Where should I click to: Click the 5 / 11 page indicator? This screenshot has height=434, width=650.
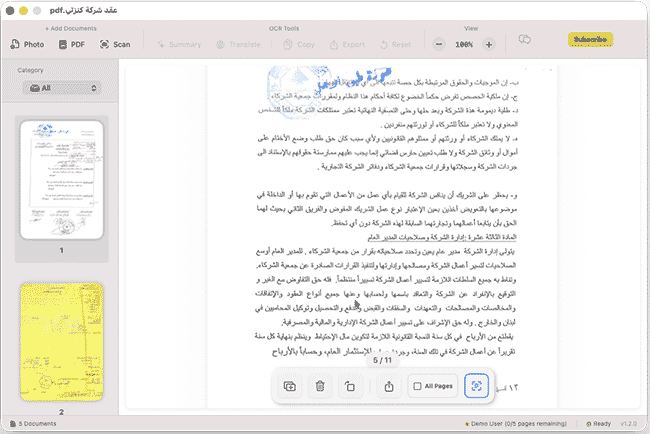point(382,360)
